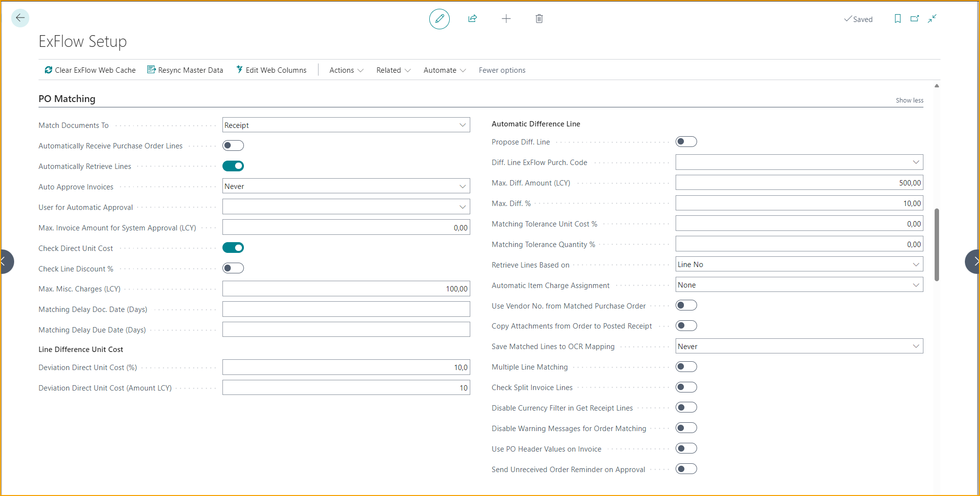Click the Match Documents To label

[x=74, y=125]
